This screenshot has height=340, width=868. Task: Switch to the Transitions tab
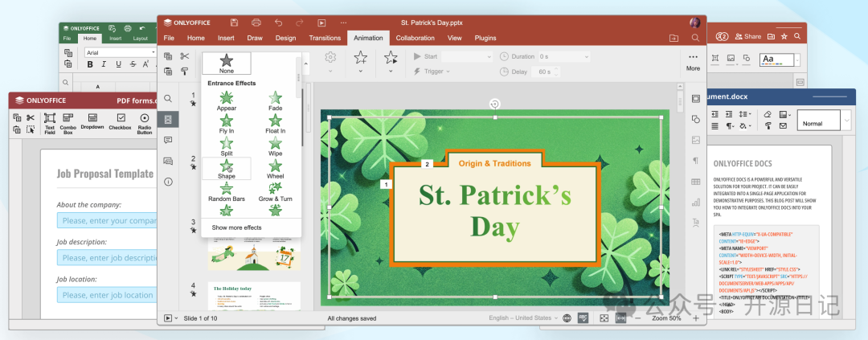pos(325,38)
